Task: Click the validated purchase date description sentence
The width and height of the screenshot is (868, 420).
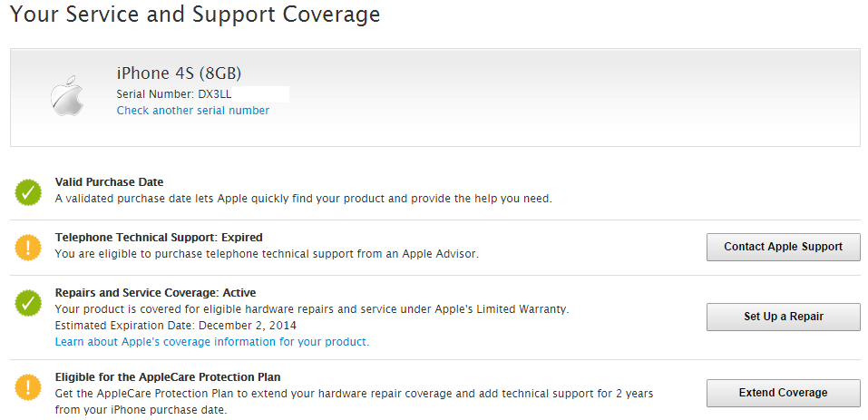Action: (x=303, y=199)
